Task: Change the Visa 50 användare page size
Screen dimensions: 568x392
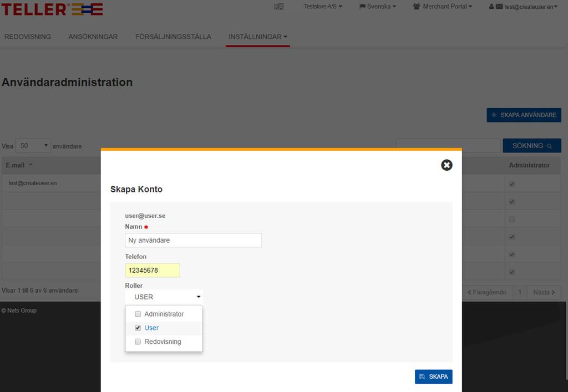Action: (x=33, y=145)
